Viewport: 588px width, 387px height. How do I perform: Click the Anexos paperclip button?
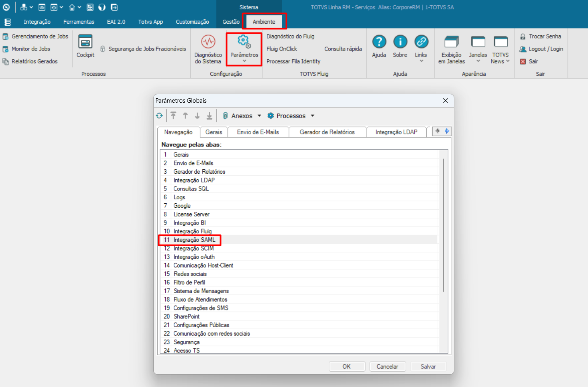pos(238,115)
